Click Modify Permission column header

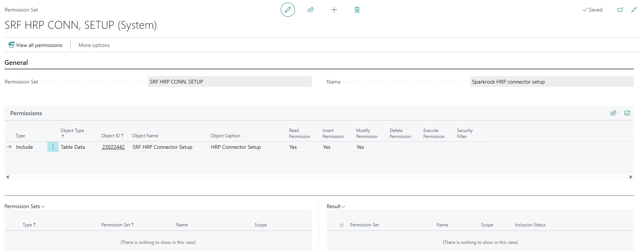pos(367,134)
